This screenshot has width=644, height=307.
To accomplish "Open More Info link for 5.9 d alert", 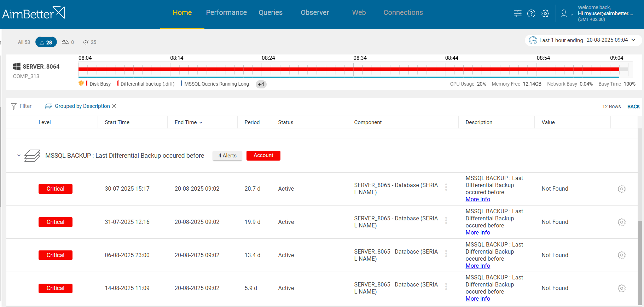I will pyautogui.click(x=478, y=299).
